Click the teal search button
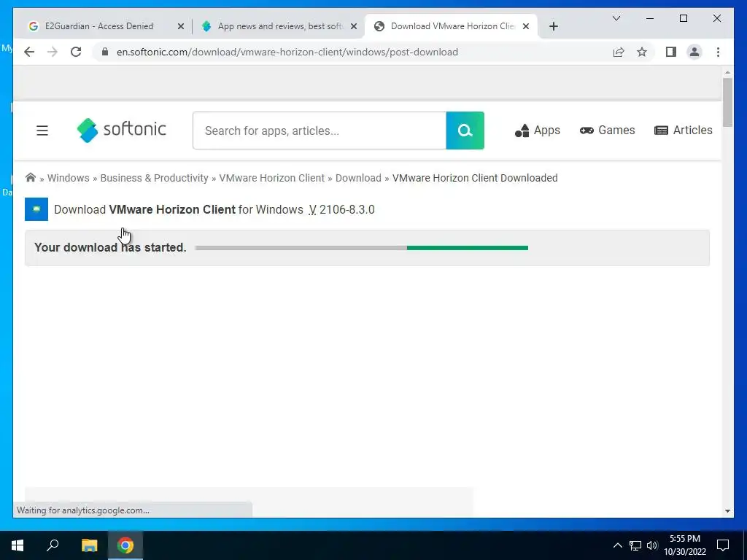 (465, 130)
